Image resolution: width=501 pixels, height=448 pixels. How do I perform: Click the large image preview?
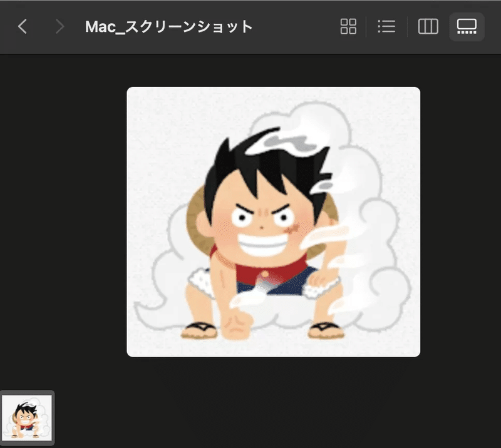tap(274, 222)
